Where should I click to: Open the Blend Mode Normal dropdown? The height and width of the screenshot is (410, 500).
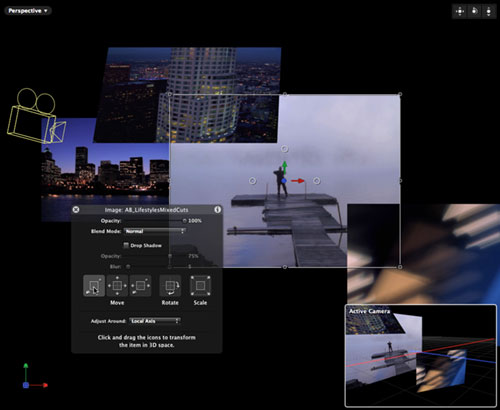pyautogui.click(x=155, y=231)
